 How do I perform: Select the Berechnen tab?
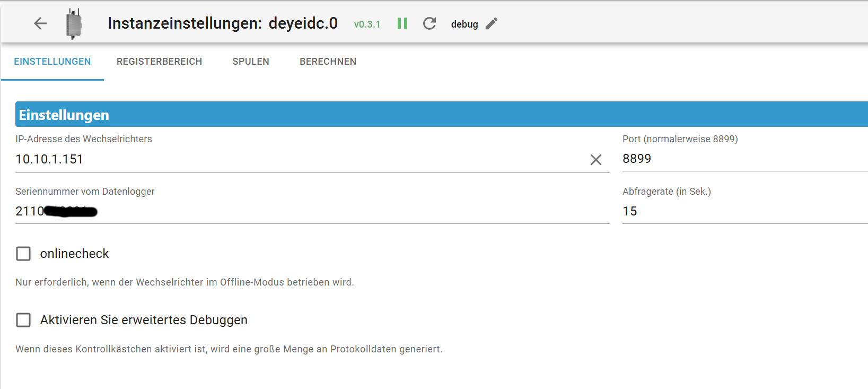point(328,62)
